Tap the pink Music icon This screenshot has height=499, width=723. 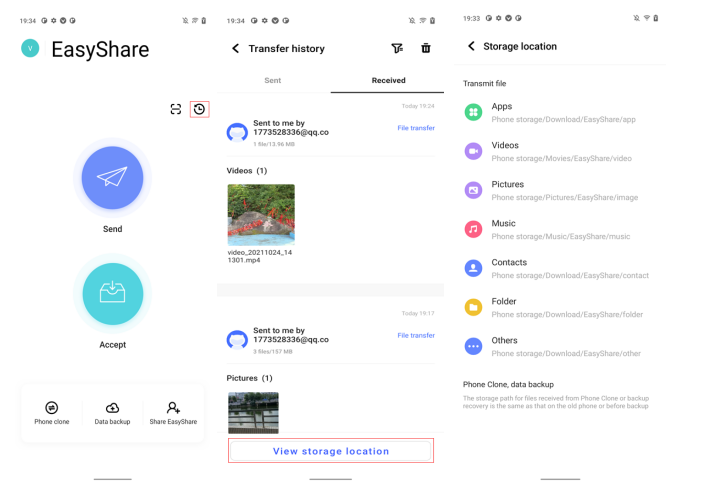(473, 229)
